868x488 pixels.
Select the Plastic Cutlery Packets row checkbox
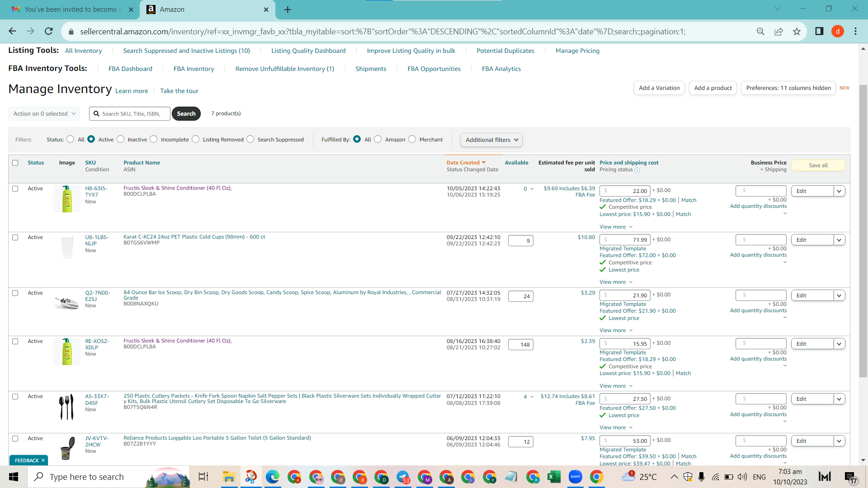15,396
